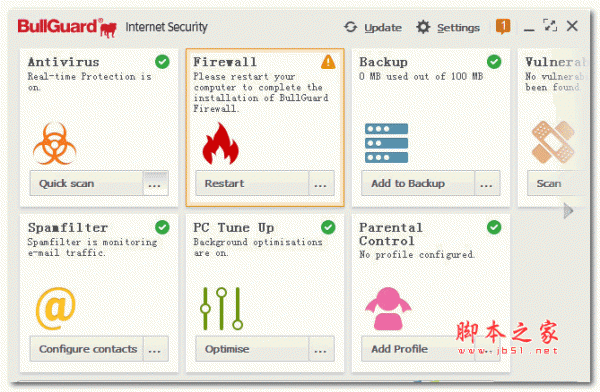Click the Antivirus green checkmark status
Viewport: 600px width, 392px height.
tap(163, 62)
